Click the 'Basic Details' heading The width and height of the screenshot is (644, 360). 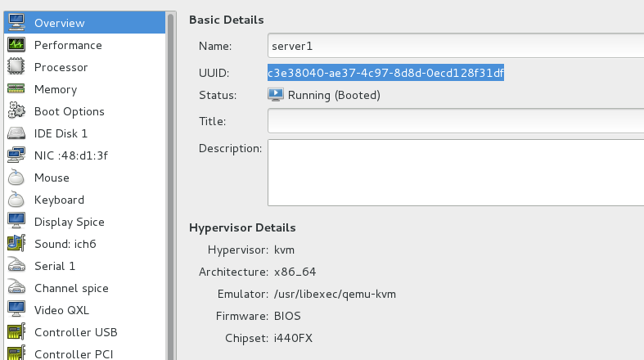pyautogui.click(x=227, y=20)
